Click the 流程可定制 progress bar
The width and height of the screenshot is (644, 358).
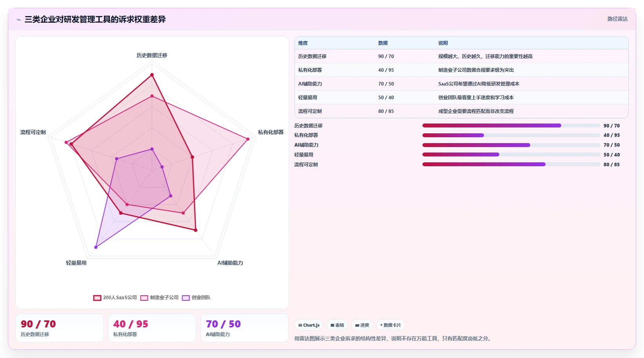(511, 164)
